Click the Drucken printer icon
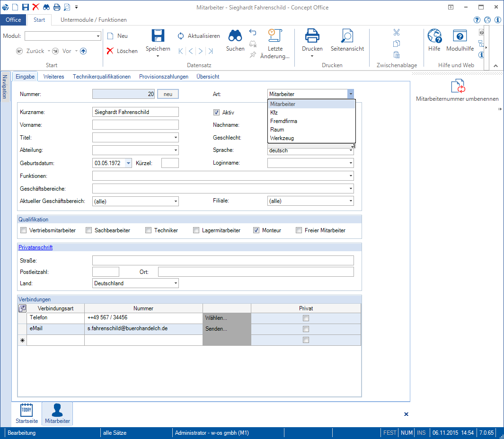 coord(312,36)
